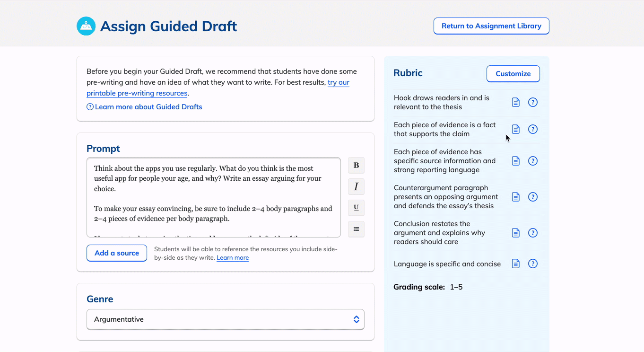Apply italic formatting to prompt text
This screenshot has height=352, width=644.
[356, 186]
